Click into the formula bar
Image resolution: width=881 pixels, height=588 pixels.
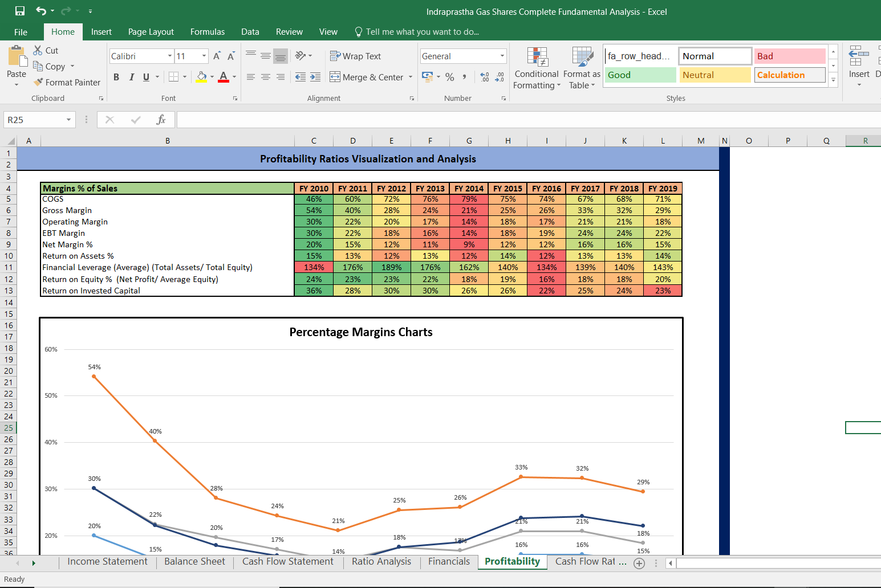coord(529,120)
